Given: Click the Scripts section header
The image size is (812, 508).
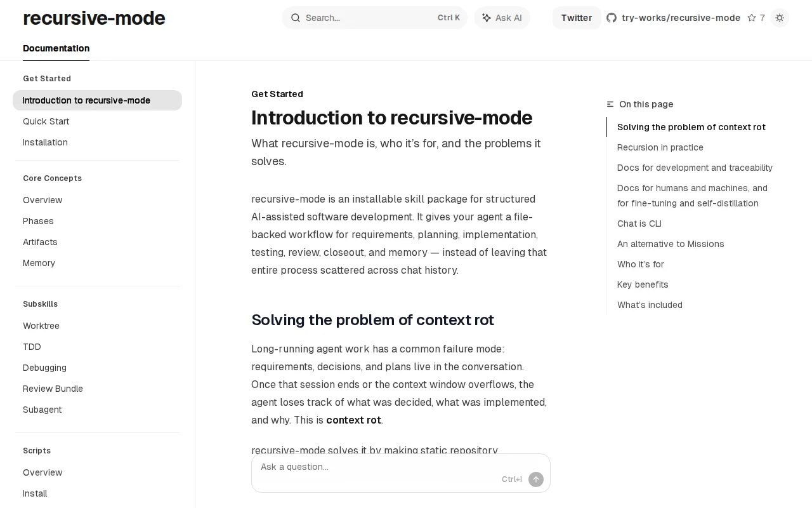Looking at the screenshot, I should pyautogui.click(x=37, y=451).
